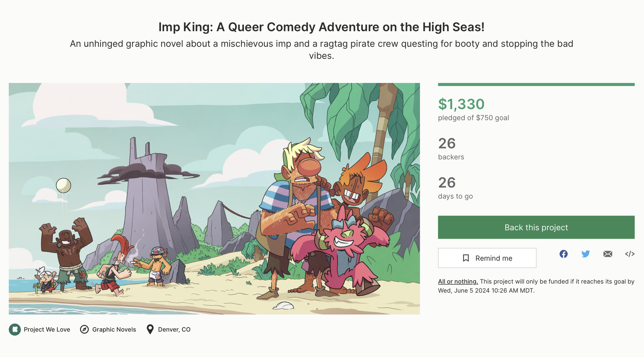This screenshot has height=357, width=644.
Task: Click the 26 backers count
Action: tap(447, 144)
